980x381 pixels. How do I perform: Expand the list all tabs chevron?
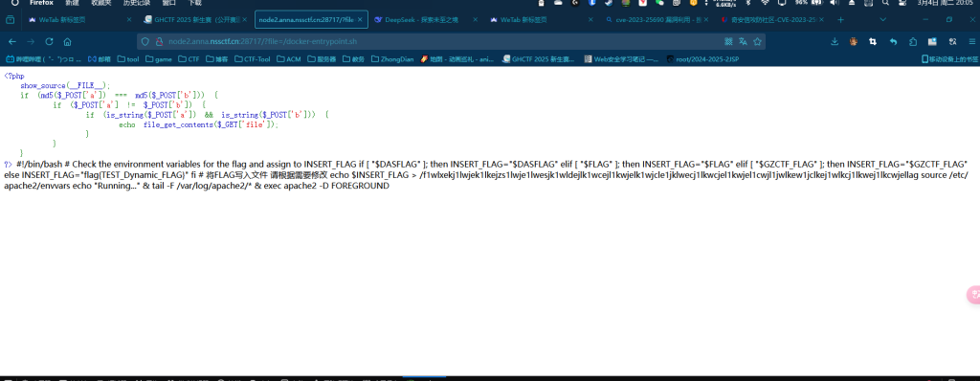[882, 19]
